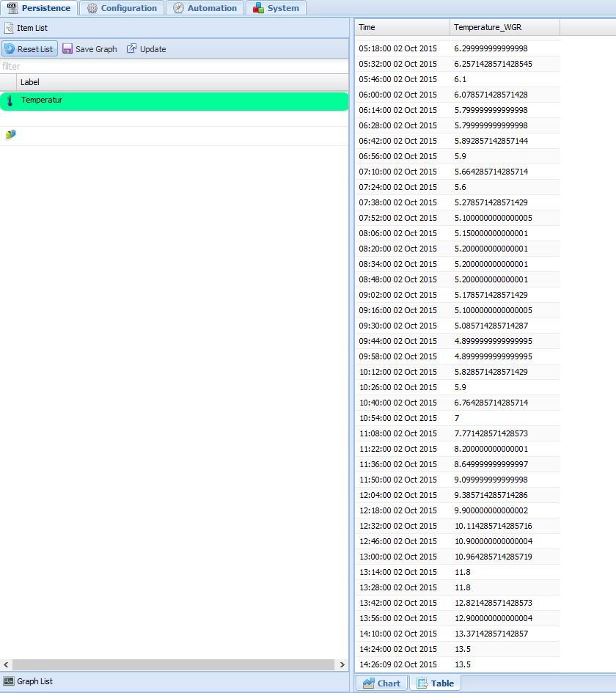
Task: Click value 5.664285714285714
Action: tap(491, 172)
